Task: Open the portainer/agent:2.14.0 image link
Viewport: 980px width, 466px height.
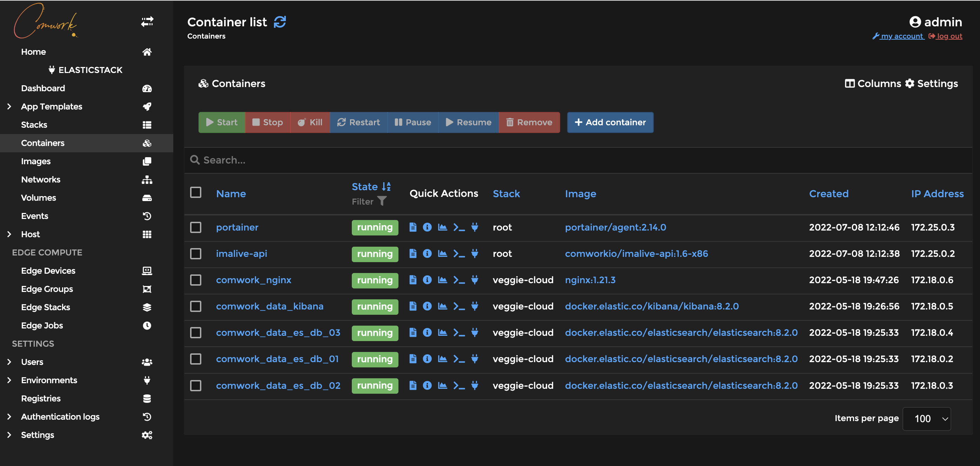Action: click(x=615, y=227)
